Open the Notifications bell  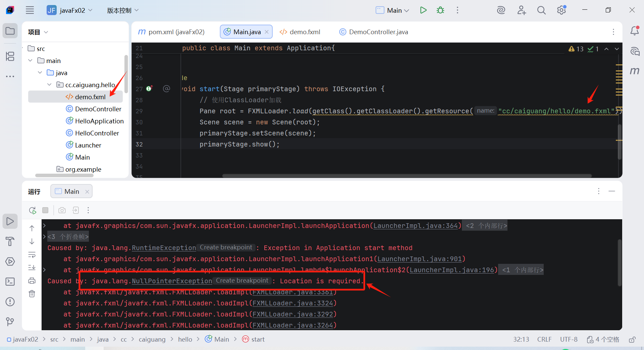[x=635, y=31]
